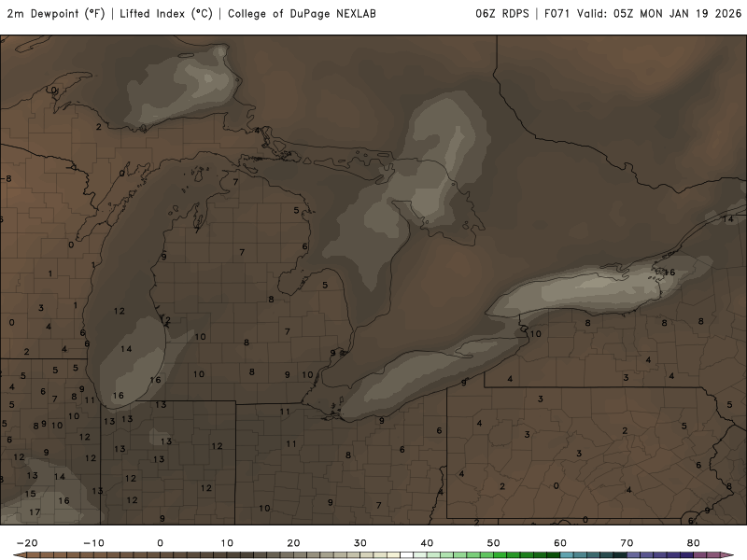The image size is (747, 560).
Task: Click the '70' label on the color scale
Action: (627, 543)
